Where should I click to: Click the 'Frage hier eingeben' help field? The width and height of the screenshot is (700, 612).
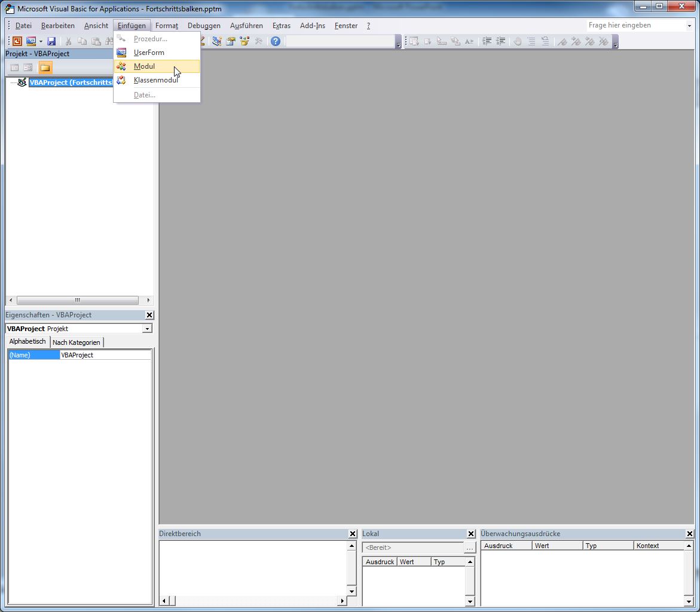point(636,26)
